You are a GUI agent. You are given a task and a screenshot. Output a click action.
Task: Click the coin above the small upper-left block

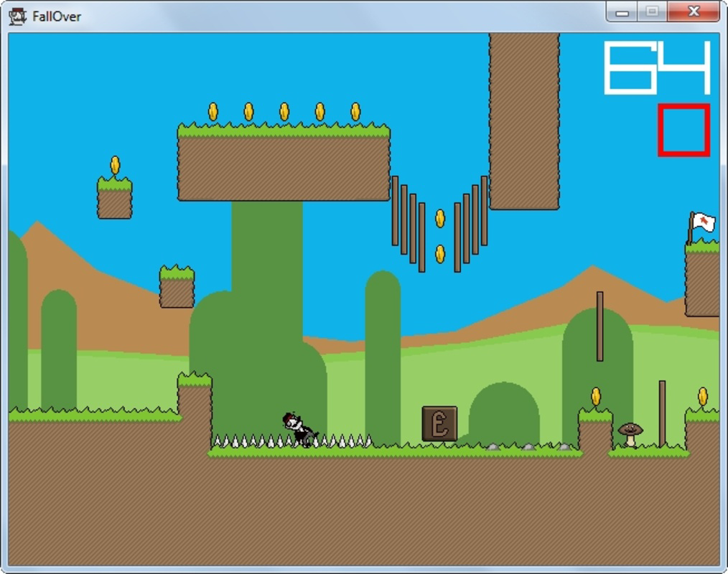[x=115, y=165]
